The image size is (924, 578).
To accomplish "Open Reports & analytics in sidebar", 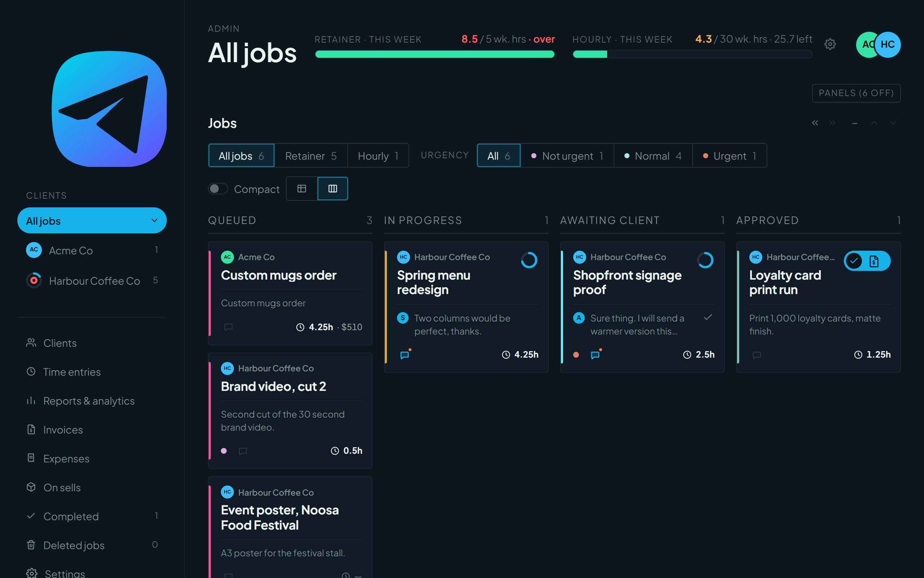I will [92, 401].
